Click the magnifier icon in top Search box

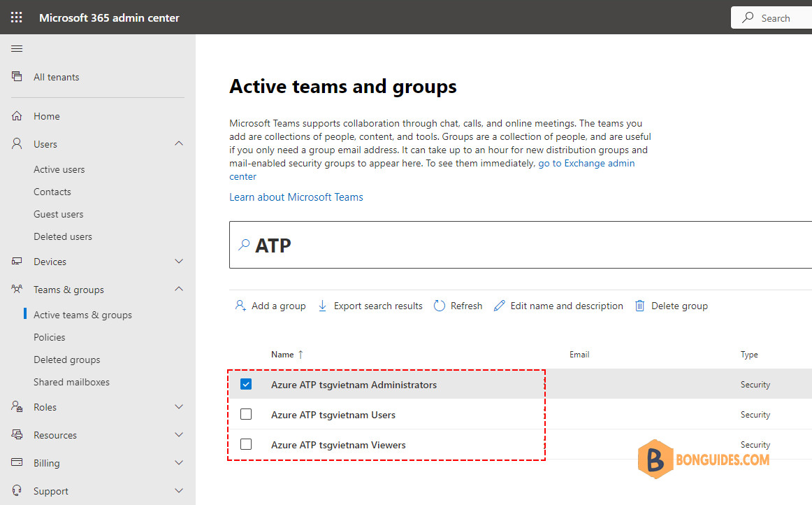click(748, 17)
